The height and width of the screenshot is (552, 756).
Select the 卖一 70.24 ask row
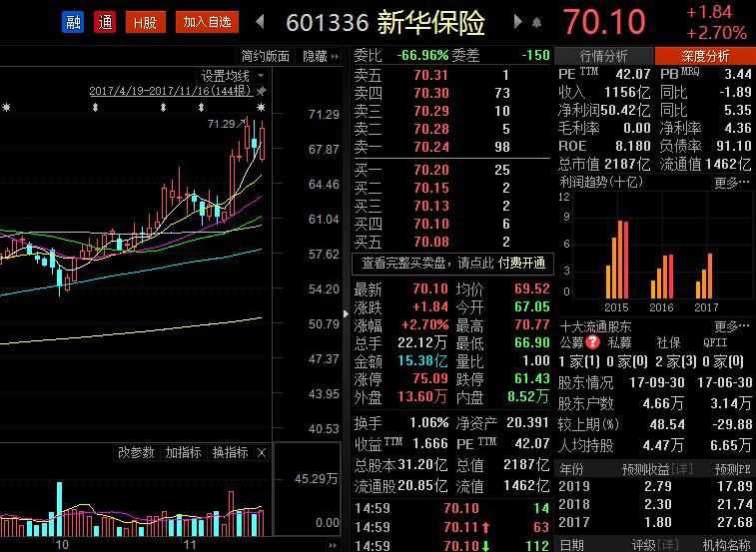452,147
